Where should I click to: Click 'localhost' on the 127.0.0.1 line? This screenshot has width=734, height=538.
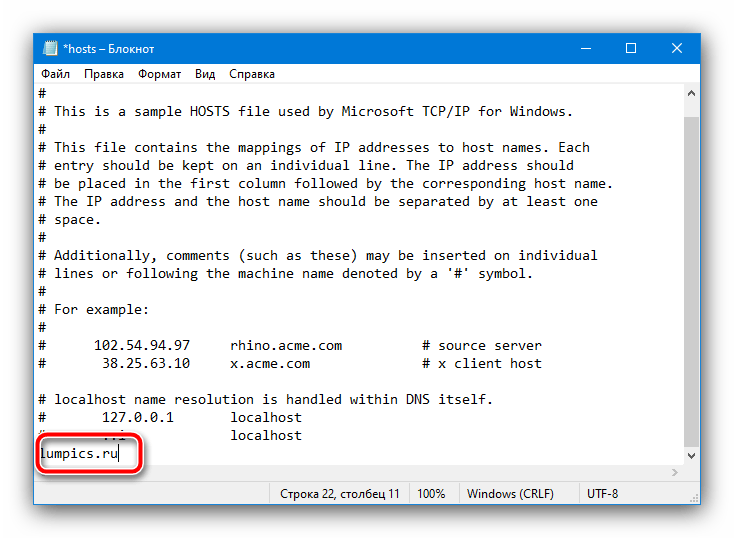tap(266, 418)
